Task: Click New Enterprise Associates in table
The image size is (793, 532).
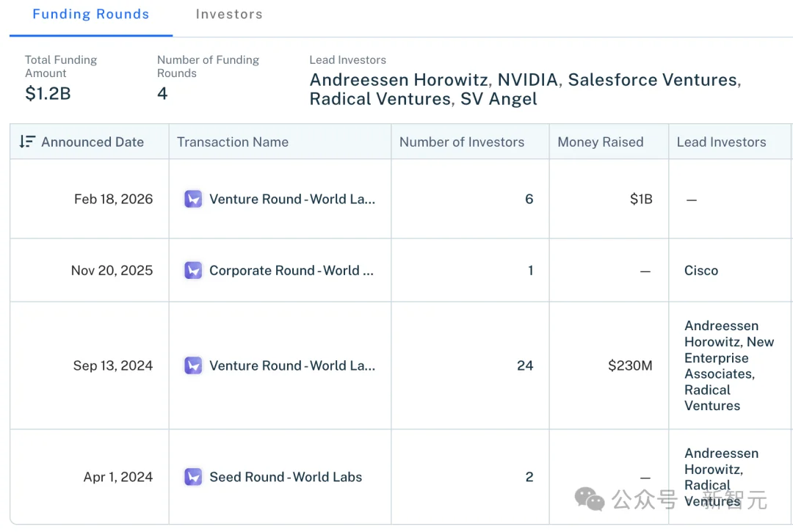Action: click(x=729, y=357)
